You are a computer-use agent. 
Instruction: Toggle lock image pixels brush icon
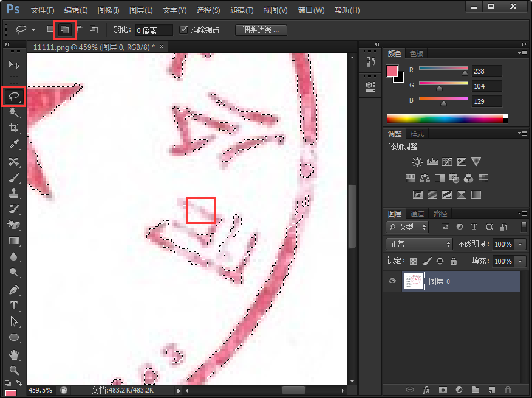[x=427, y=261]
